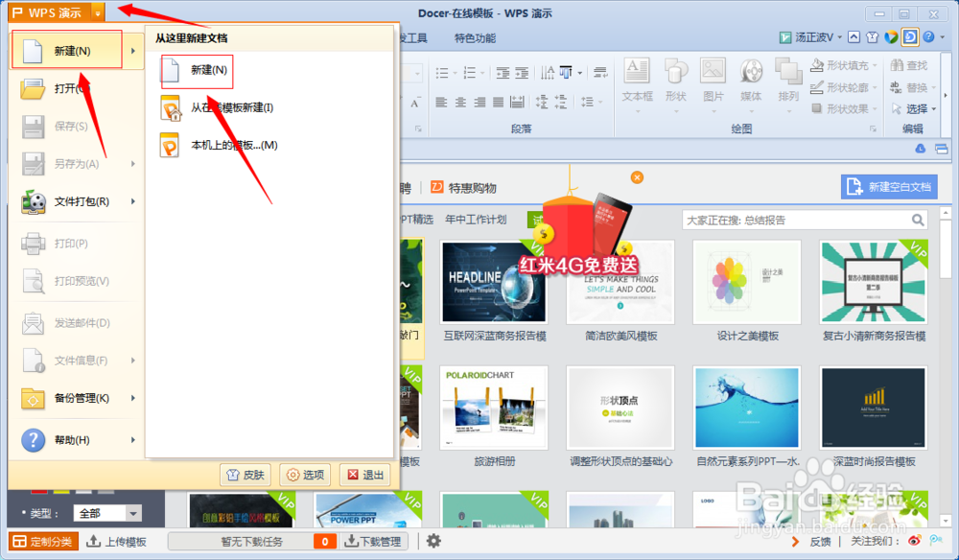Create a blank document via submenu 新建(N)
This screenshot has height=560, width=959.
pos(197,70)
